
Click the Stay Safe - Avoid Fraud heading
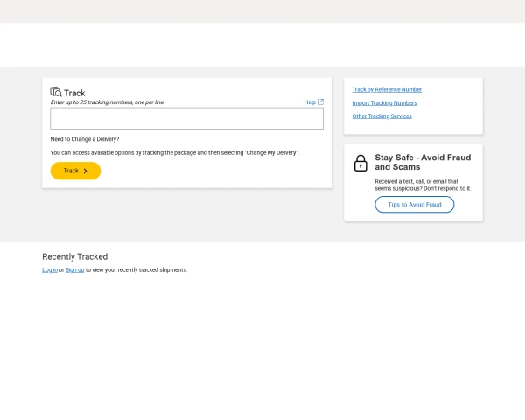pos(423,162)
